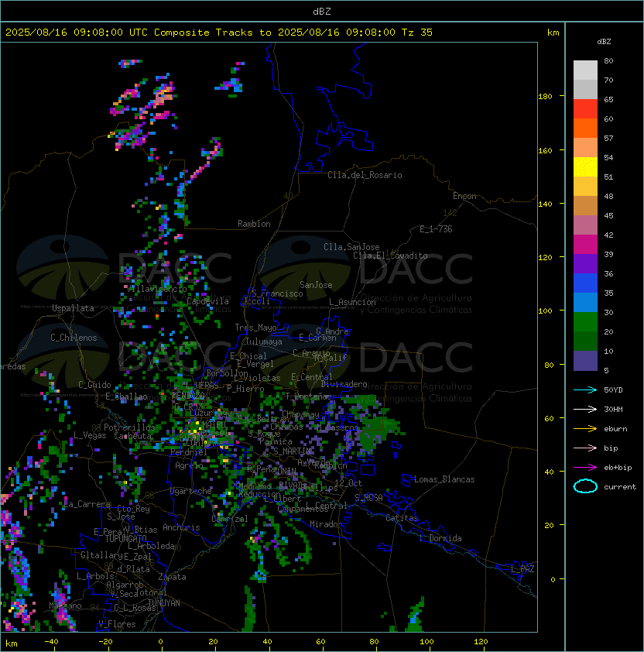Click the 'L_Vegas' map label
This screenshot has height=652, width=644.
coord(90,435)
